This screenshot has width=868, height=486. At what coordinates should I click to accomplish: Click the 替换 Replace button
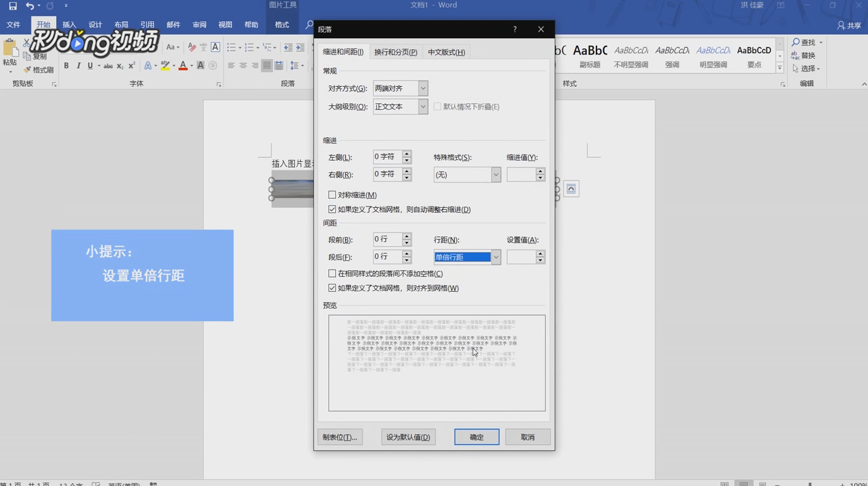pos(804,55)
